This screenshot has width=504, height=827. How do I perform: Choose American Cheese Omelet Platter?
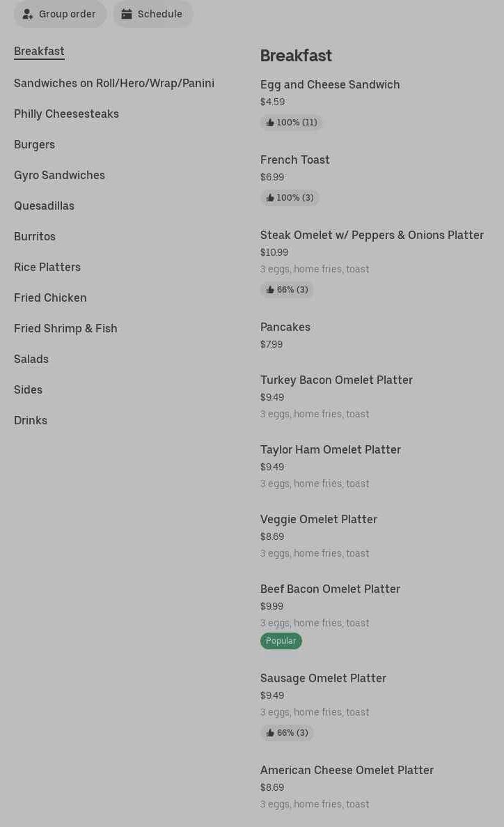[347, 771]
